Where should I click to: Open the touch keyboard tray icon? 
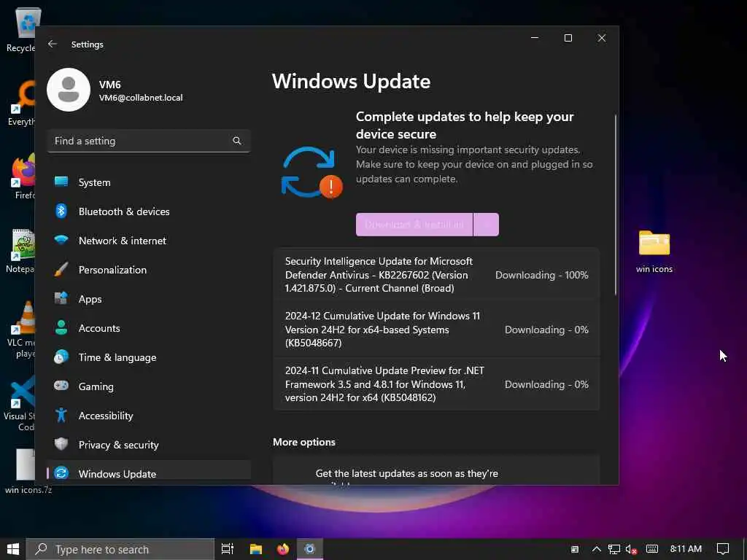point(652,549)
